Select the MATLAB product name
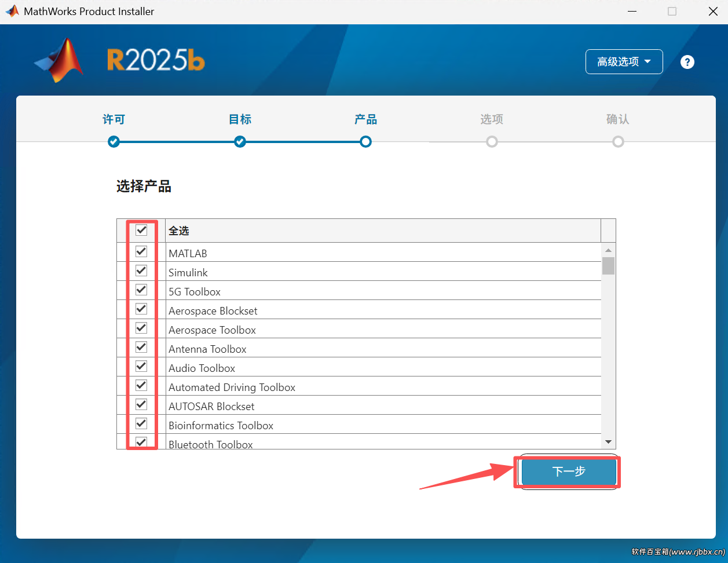 click(188, 254)
